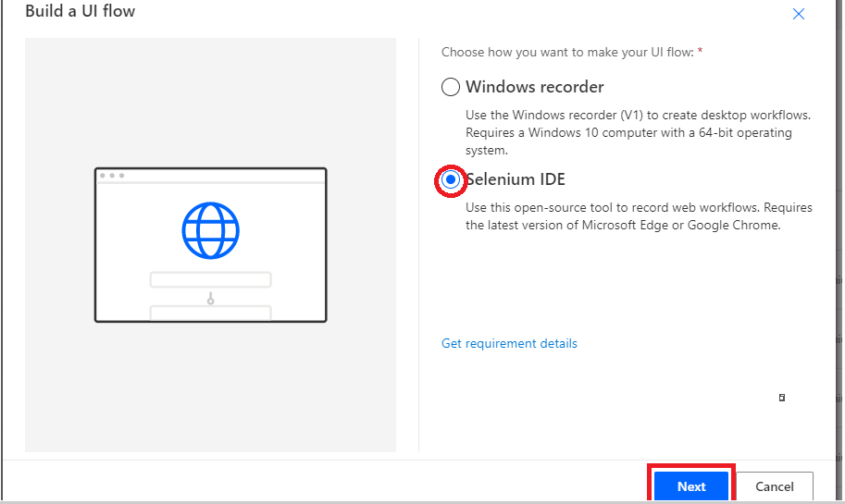845x504 pixels.
Task: Select the Selenium IDE radio button
Action: tap(451, 179)
